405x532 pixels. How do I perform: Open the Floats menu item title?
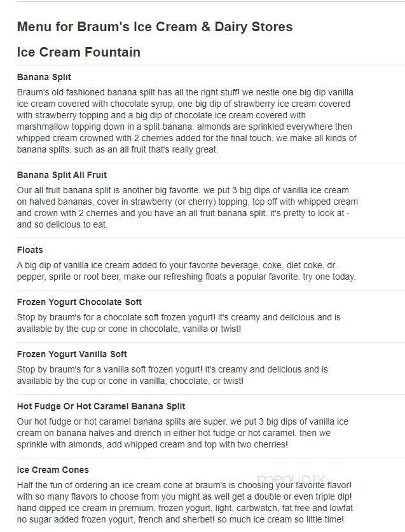[30, 250]
